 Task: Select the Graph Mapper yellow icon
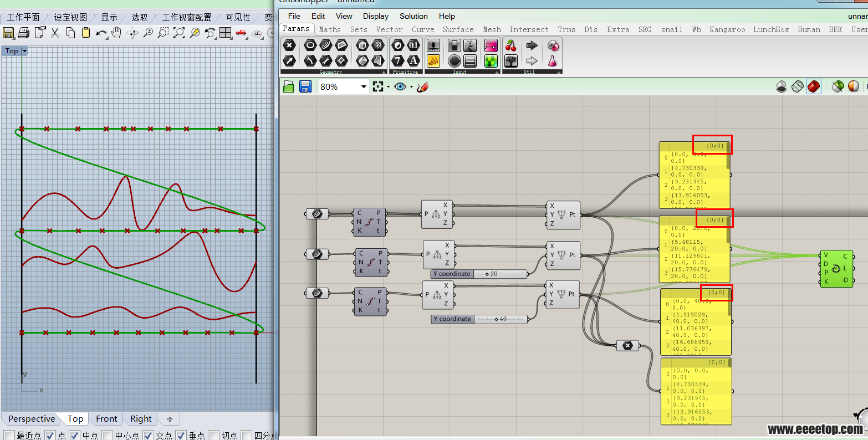pos(433,60)
